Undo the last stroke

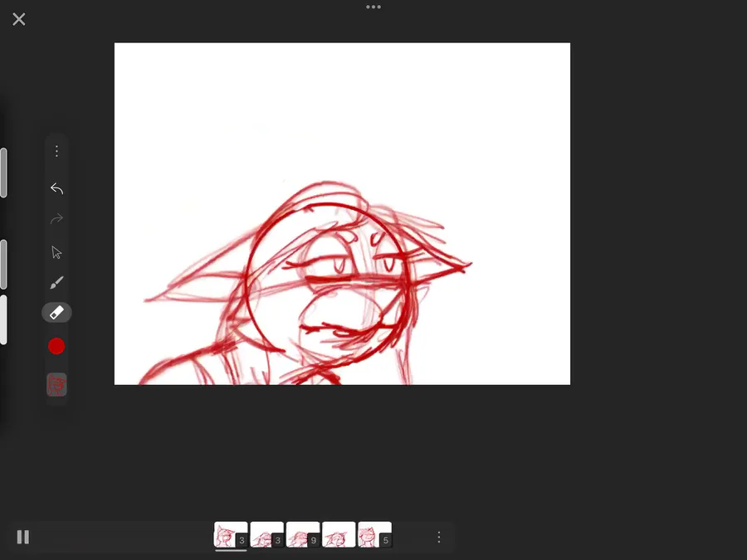tap(56, 188)
